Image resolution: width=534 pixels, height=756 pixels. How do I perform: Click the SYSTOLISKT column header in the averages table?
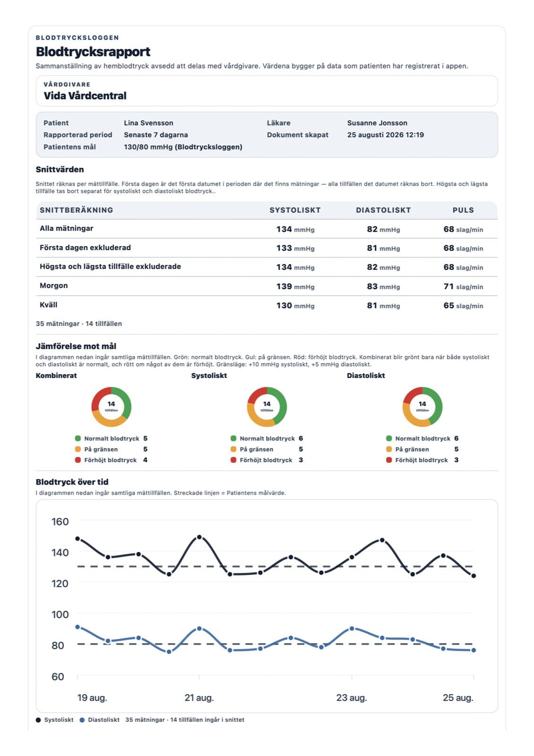click(295, 210)
